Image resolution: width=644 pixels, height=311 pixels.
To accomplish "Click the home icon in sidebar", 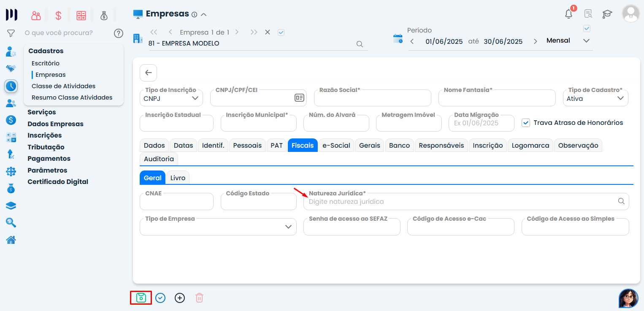I will (x=11, y=240).
